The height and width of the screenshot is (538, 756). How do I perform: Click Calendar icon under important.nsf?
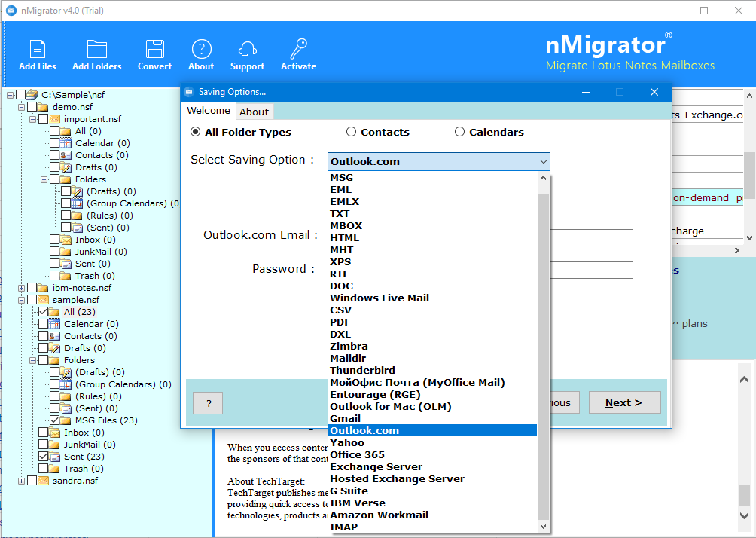click(66, 143)
